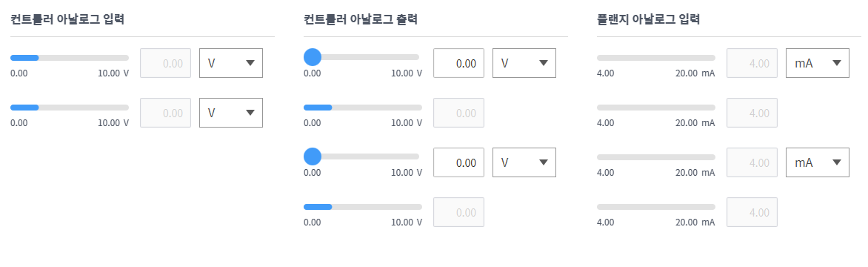The image size is (868, 267).
Task: Click first 4.00–20.00 mA slider in 플랜지 아날로그 입력
Action: pyautogui.click(x=656, y=58)
